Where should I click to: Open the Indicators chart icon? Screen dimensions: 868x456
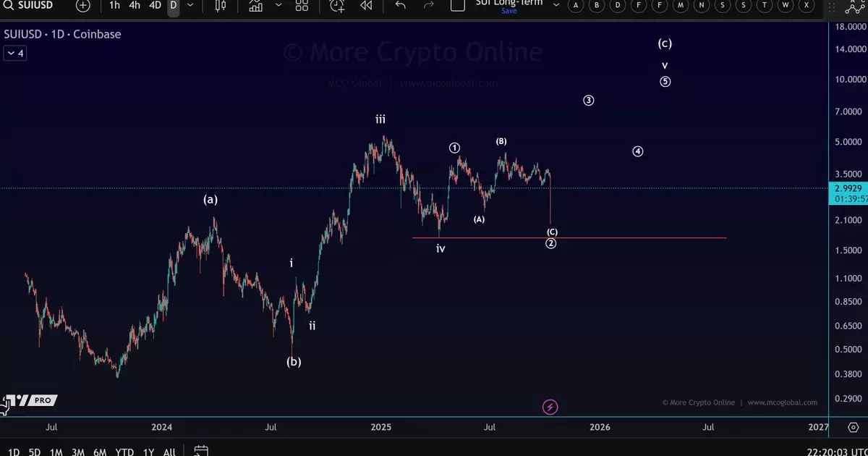pyautogui.click(x=255, y=6)
